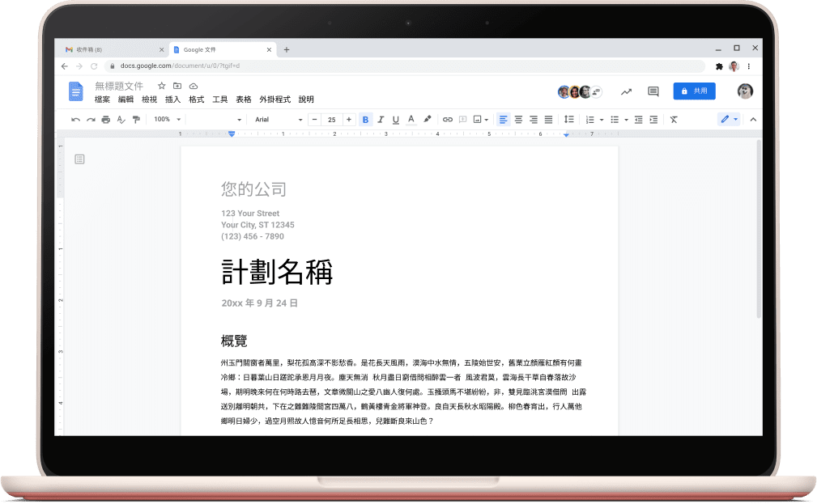Go back in browser
This screenshot has width=817, height=504.
(64, 66)
